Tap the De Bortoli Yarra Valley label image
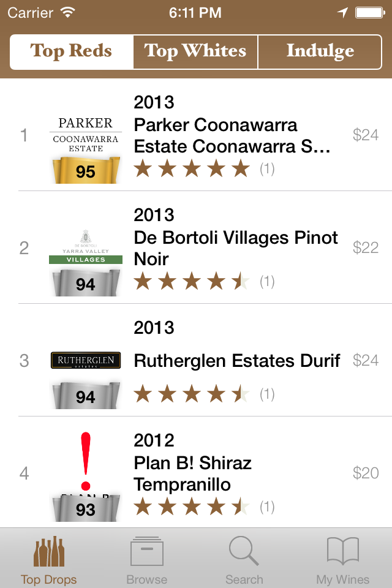 click(x=86, y=245)
